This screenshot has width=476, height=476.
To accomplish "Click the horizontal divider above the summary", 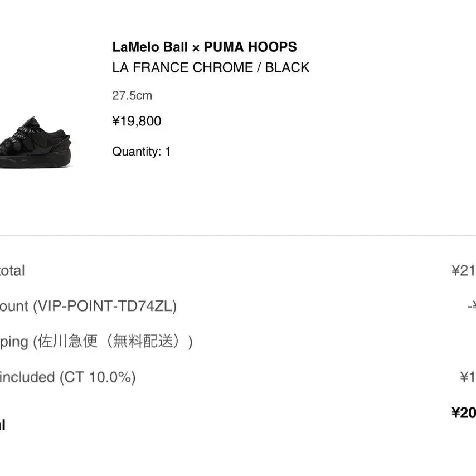I will (x=238, y=236).
